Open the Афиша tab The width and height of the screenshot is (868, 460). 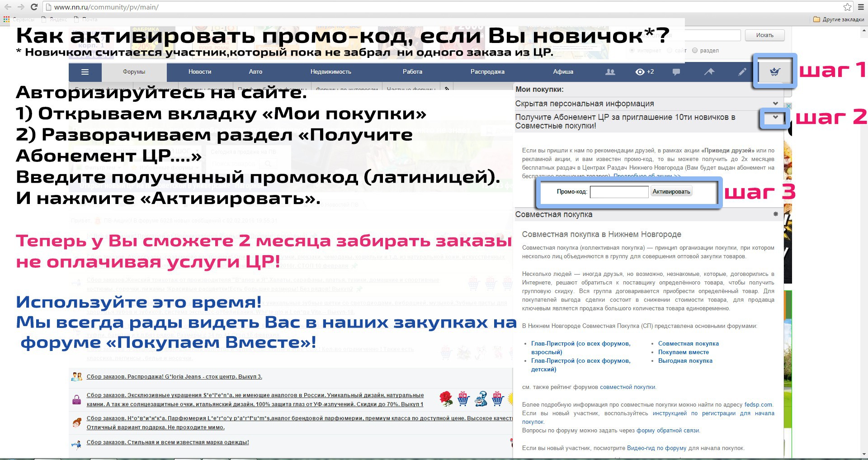[x=563, y=72]
